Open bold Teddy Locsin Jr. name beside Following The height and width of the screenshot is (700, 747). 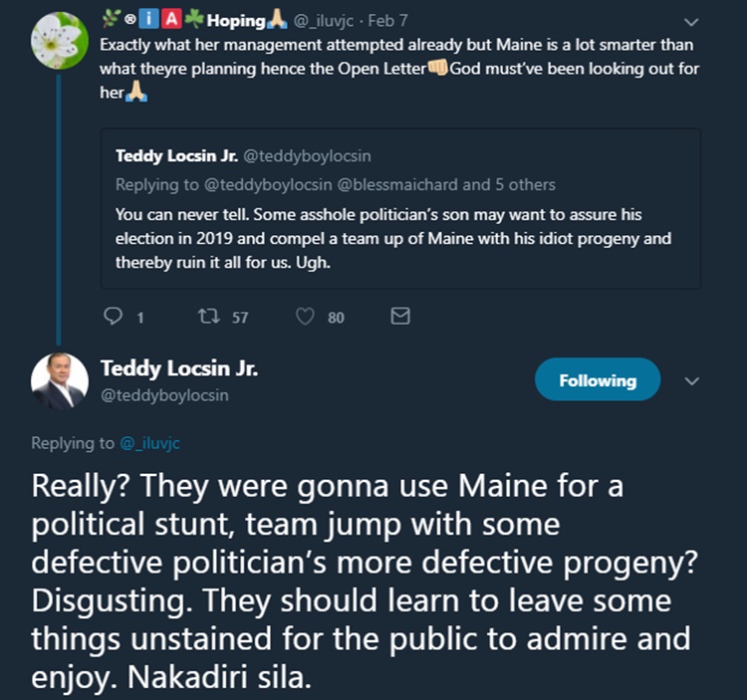coord(179,368)
